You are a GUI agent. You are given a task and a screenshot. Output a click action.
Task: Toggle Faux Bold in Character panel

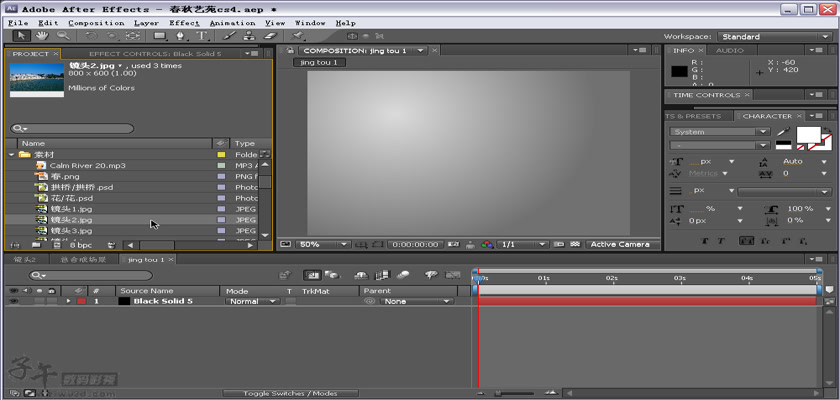tap(704, 241)
